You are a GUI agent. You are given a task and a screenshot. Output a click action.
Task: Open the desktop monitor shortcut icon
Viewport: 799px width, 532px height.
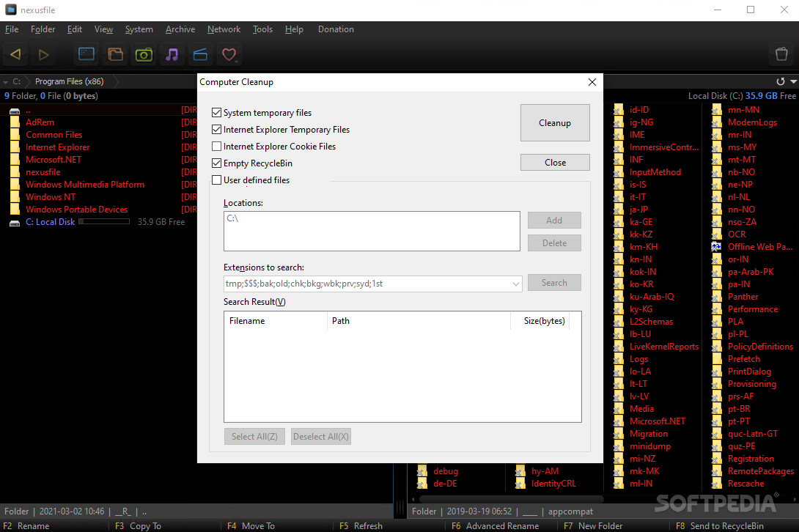tap(86, 54)
